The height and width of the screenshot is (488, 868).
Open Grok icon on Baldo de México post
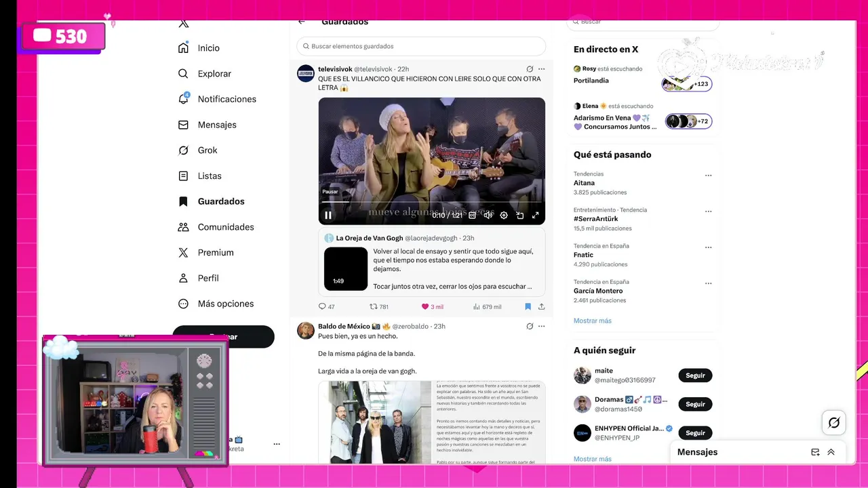(530, 326)
